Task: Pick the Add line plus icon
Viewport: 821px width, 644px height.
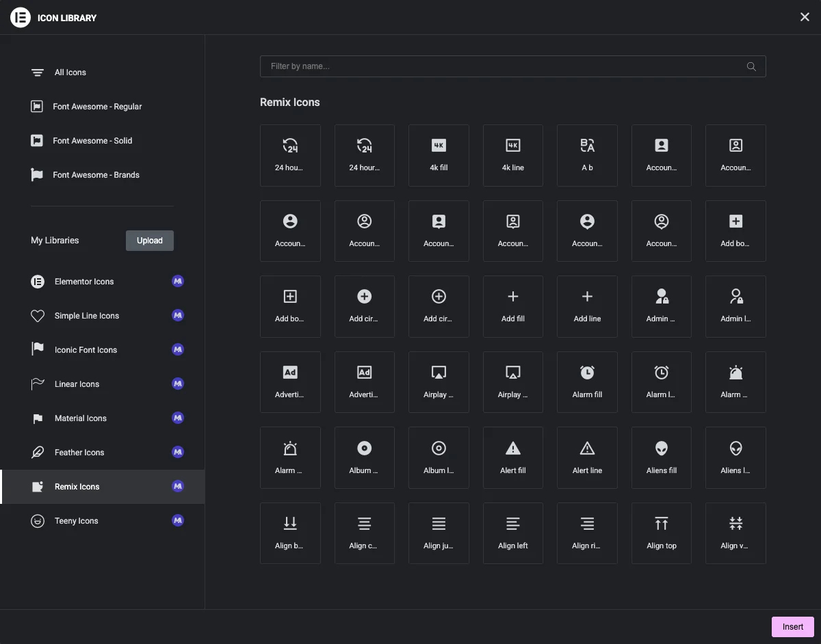Action: point(587,306)
